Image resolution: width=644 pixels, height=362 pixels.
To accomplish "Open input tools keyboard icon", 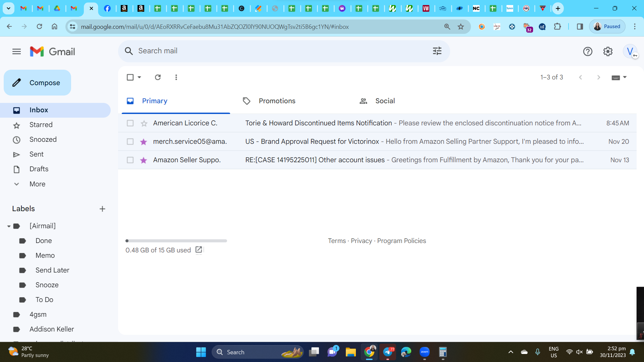I will (x=615, y=78).
